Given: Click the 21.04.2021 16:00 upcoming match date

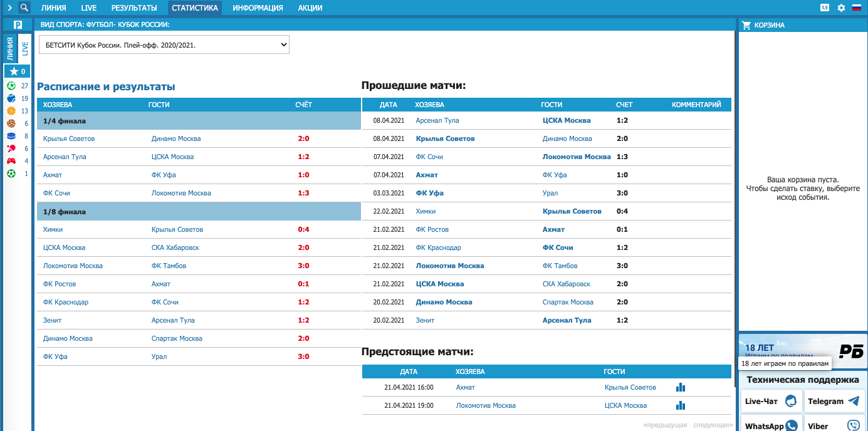Looking at the screenshot, I should pos(409,387).
